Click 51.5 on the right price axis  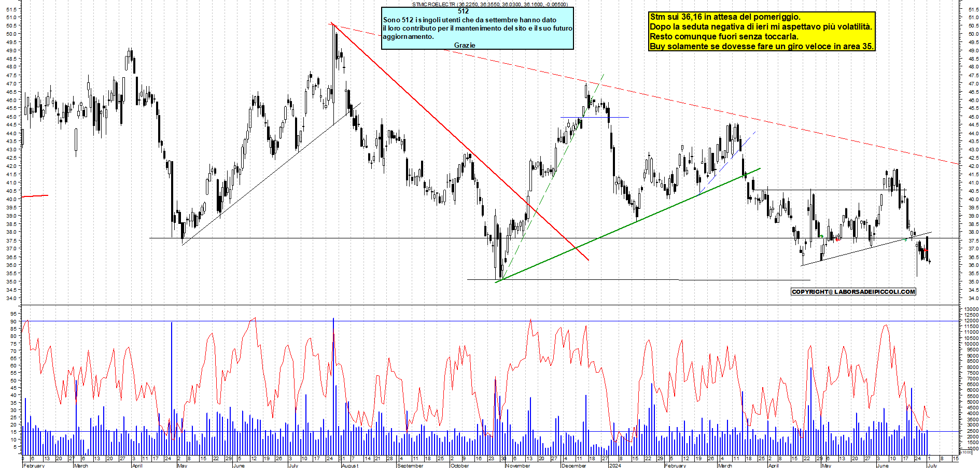coord(973,9)
